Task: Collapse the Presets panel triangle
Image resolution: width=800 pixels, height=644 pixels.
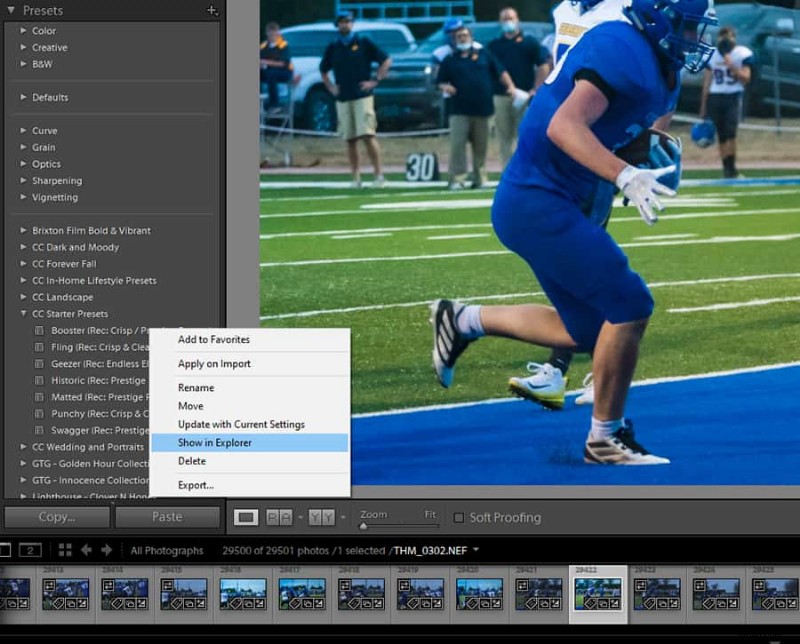Action: 11,10
